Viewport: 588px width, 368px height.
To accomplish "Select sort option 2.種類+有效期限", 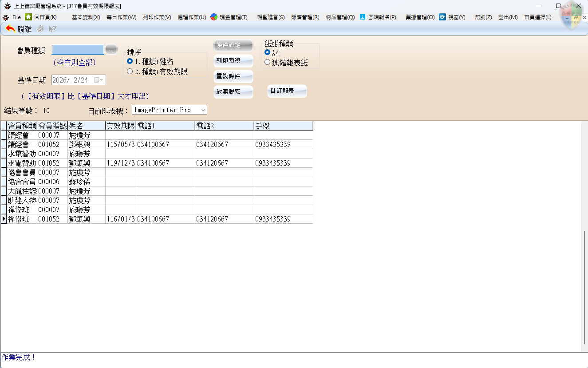I will coord(130,71).
